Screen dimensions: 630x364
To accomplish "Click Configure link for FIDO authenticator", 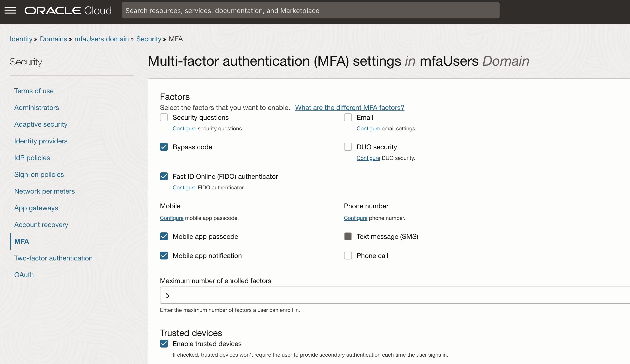I will click(x=184, y=187).
